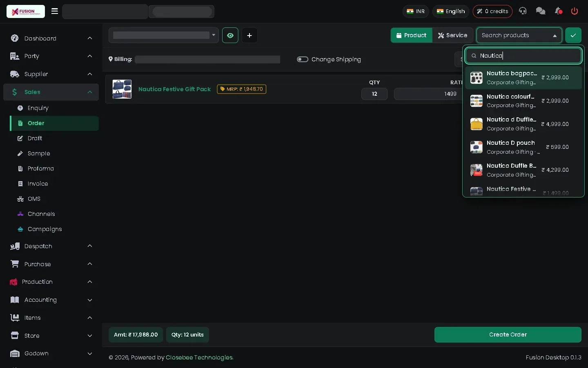Image resolution: width=588 pixels, height=368 pixels.
Task: Open the Sample menu item
Action: coord(54,153)
